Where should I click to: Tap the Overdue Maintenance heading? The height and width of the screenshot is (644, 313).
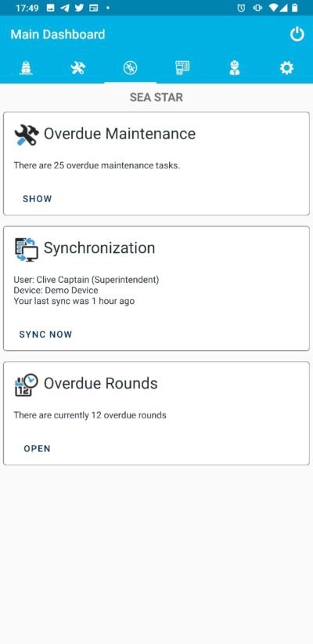click(120, 133)
